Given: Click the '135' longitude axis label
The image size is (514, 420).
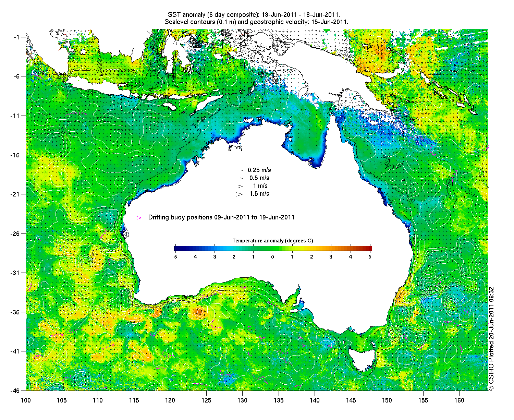Looking at the screenshot, I should click(x=279, y=400).
